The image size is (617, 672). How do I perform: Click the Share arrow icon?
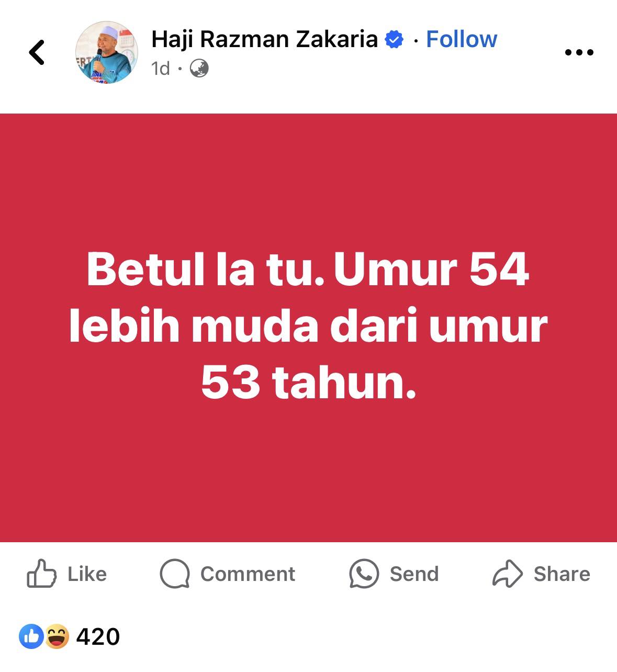508,574
